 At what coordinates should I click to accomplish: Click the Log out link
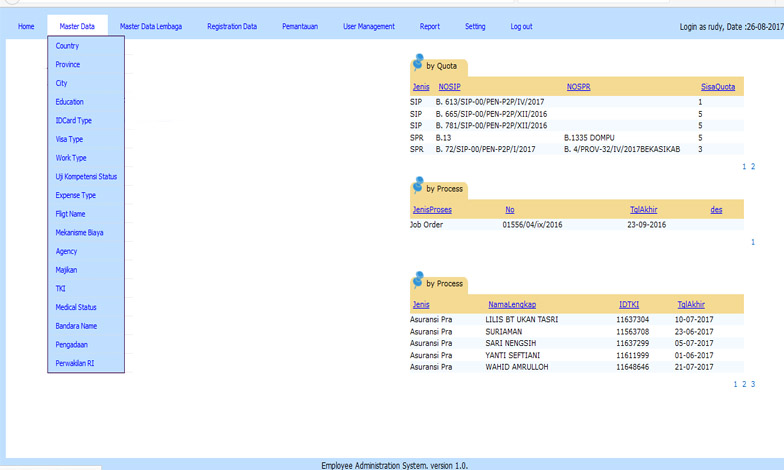[x=521, y=26]
